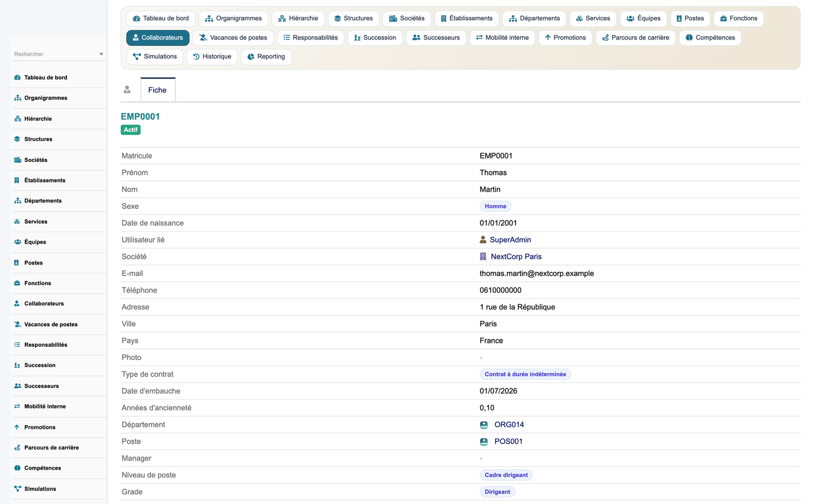Open position link POS001
815x504 pixels.
pyautogui.click(x=509, y=441)
